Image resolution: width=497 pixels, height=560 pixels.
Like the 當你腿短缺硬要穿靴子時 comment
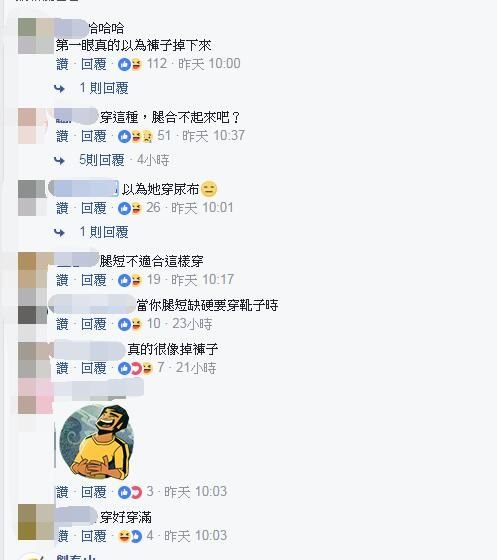coord(62,324)
